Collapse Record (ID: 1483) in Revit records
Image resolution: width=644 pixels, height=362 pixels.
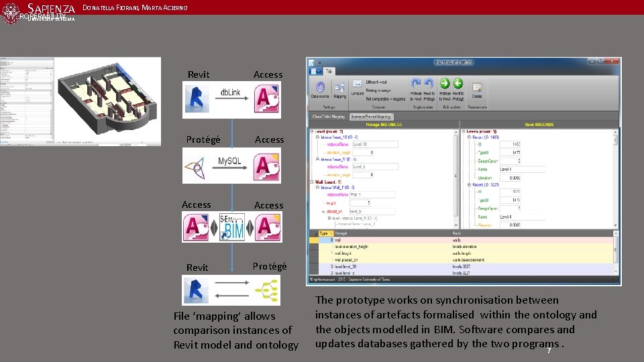469,137
